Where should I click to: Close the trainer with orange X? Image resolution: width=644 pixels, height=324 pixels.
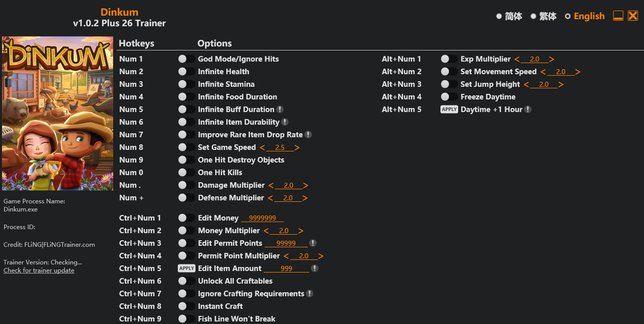(x=633, y=16)
